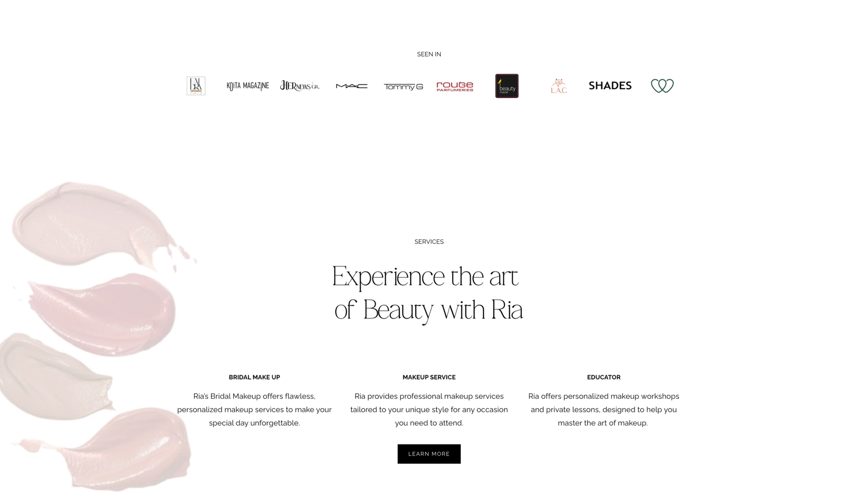
Task: Click the black Beauty Master logo
Action: tap(507, 86)
